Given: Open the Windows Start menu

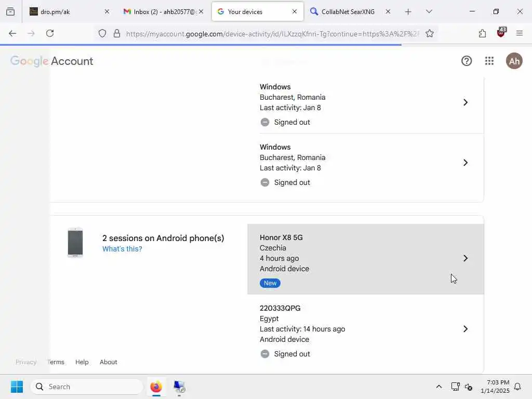Looking at the screenshot, I should click(17, 387).
